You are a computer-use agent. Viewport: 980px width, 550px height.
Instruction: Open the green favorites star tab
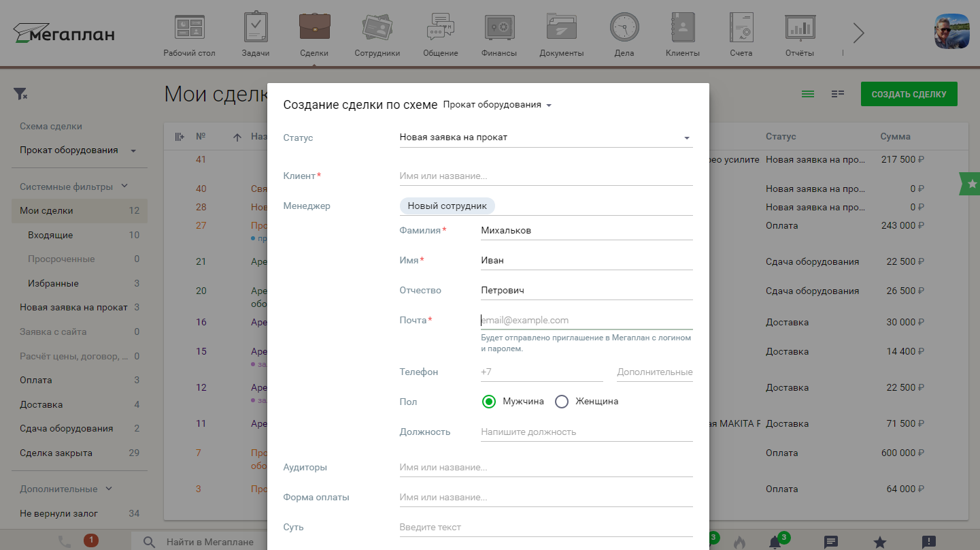[x=970, y=184]
